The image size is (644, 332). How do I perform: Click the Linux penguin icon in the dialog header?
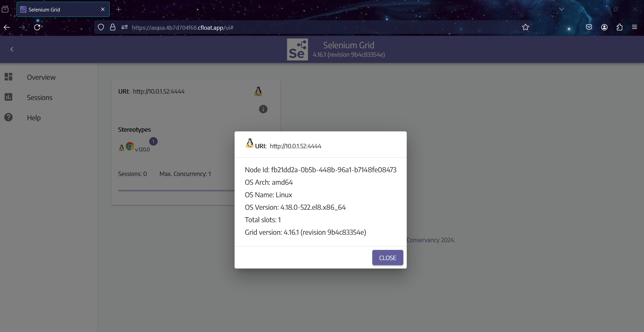pos(249,143)
